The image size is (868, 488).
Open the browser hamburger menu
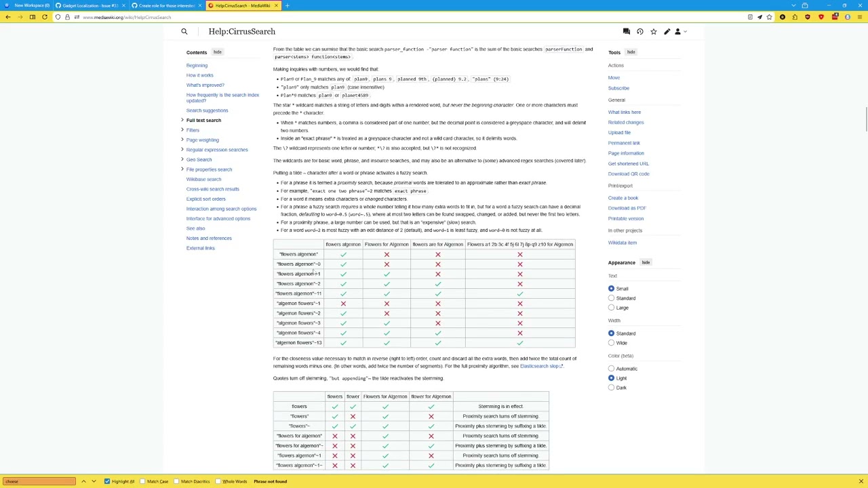[x=860, y=17]
